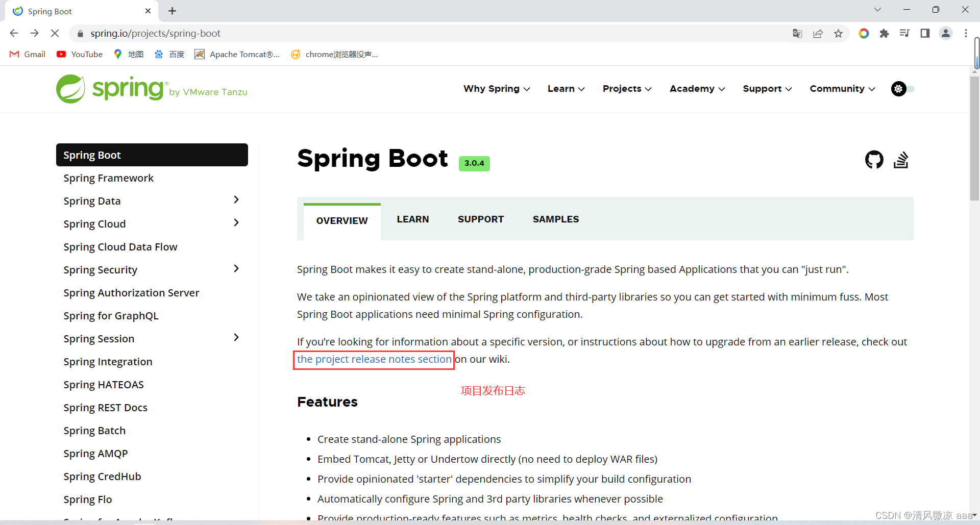980x525 pixels.
Task: Click the share page icon in address bar
Action: (x=818, y=33)
